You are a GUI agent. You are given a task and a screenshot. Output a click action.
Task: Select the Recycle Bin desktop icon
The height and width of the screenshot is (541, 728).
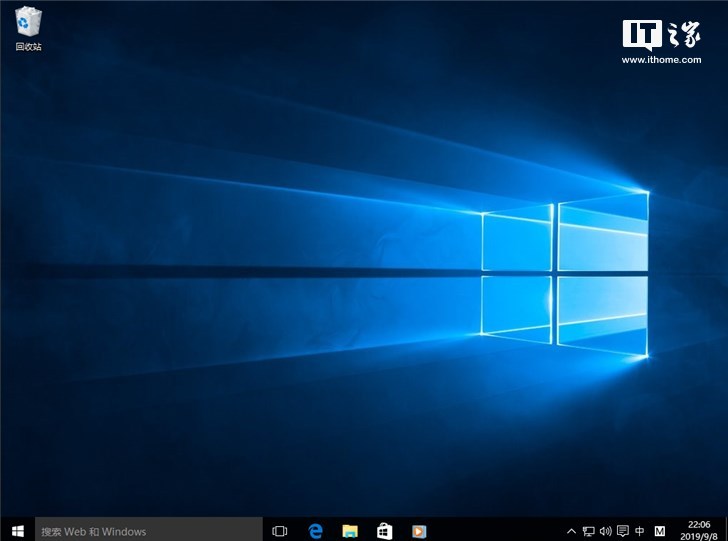tap(28, 29)
